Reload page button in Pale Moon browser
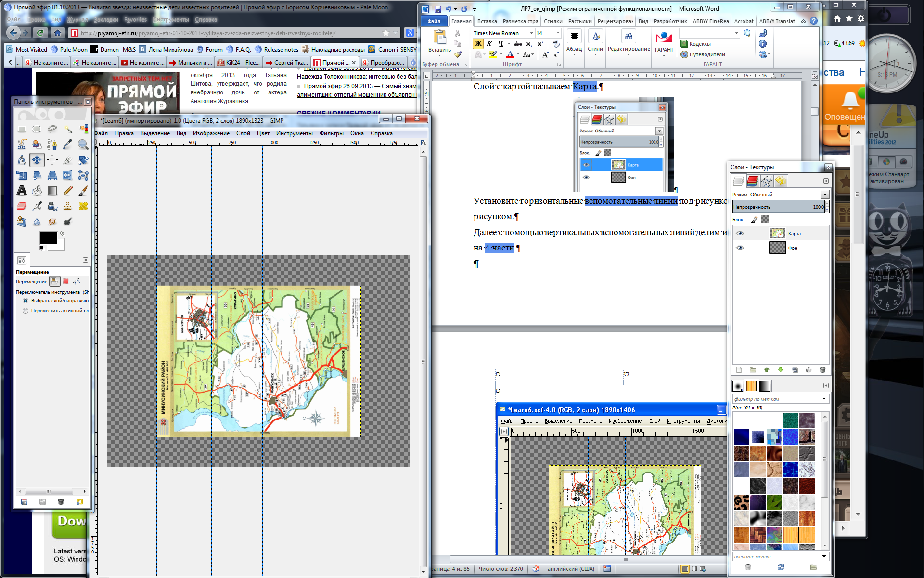The image size is (924, 578). (40, 33)
